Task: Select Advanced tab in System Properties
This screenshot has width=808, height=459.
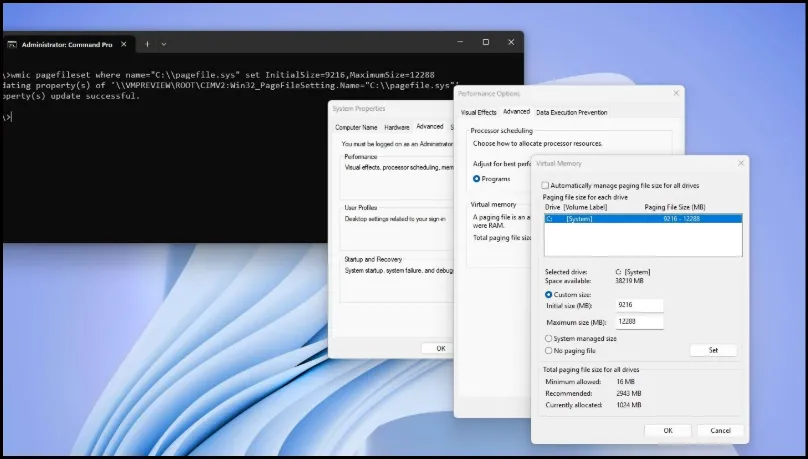Action: (x=430, y=126)
